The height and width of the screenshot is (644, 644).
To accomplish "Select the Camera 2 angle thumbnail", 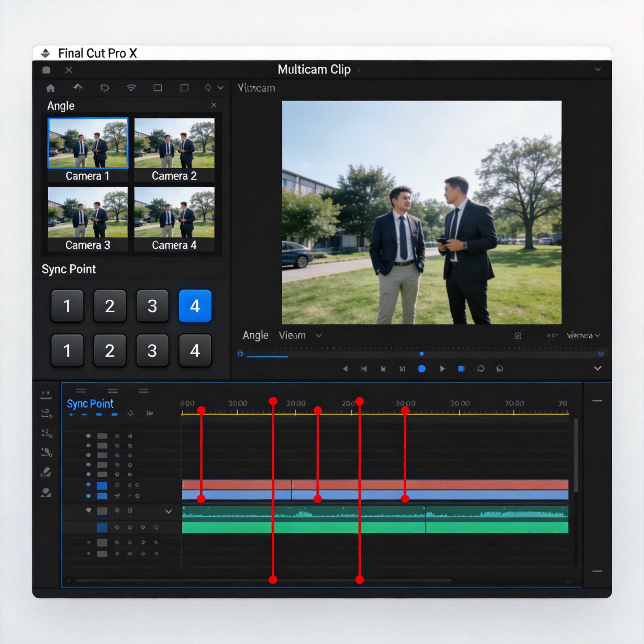I will (x=174, y=143).
